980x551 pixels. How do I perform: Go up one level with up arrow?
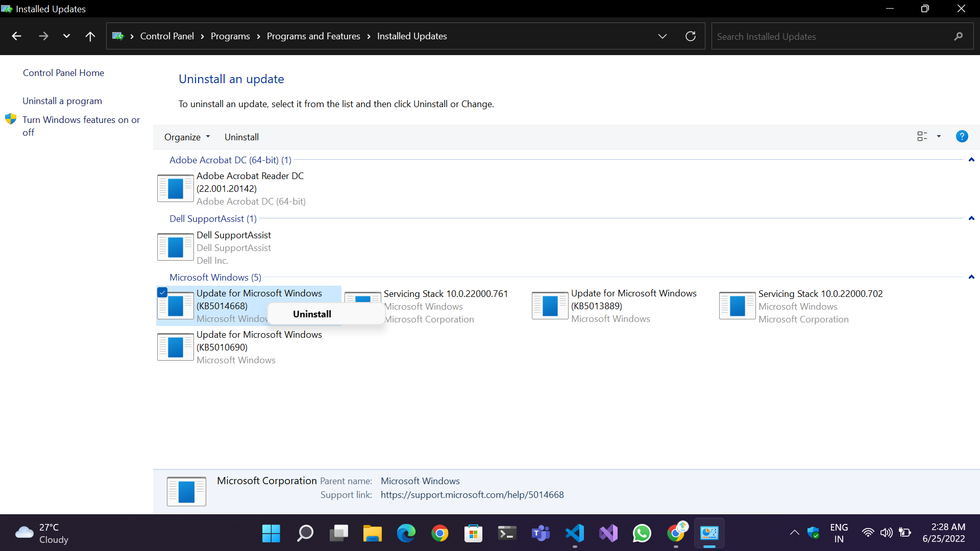[90, 36]
